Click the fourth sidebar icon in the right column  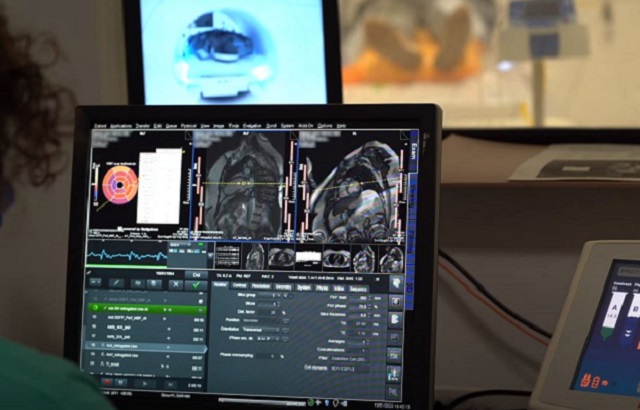click(x=394, y=337)
